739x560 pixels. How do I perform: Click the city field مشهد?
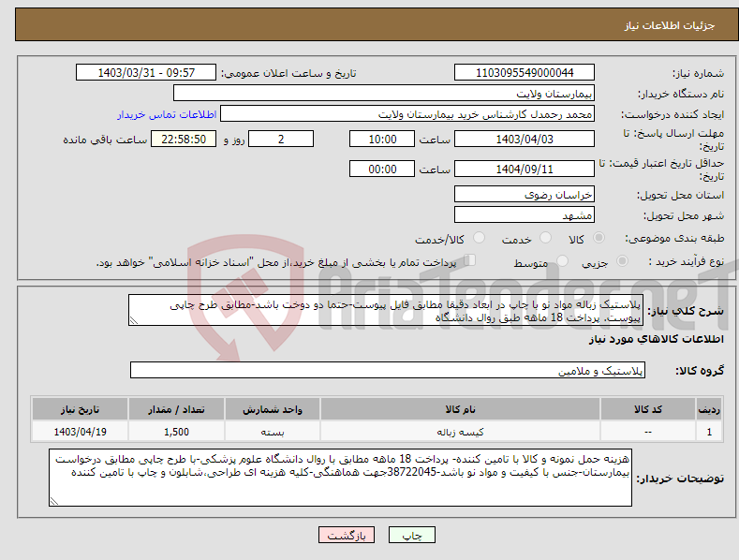525,215
